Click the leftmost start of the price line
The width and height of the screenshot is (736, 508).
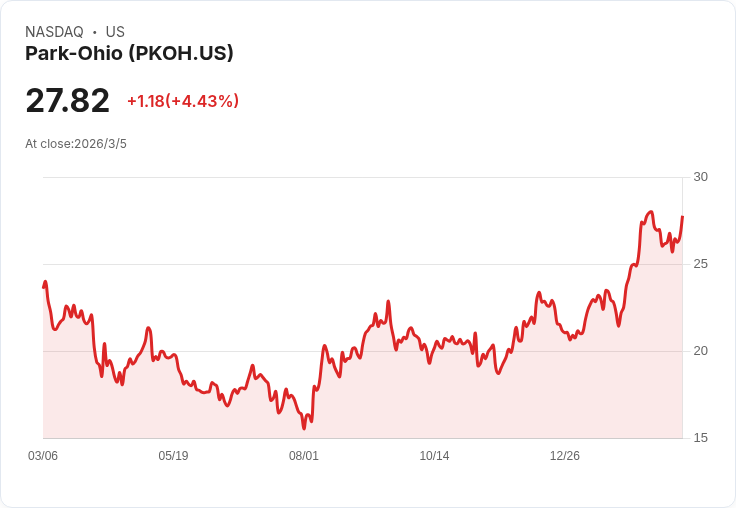click(x=44, y=287)
